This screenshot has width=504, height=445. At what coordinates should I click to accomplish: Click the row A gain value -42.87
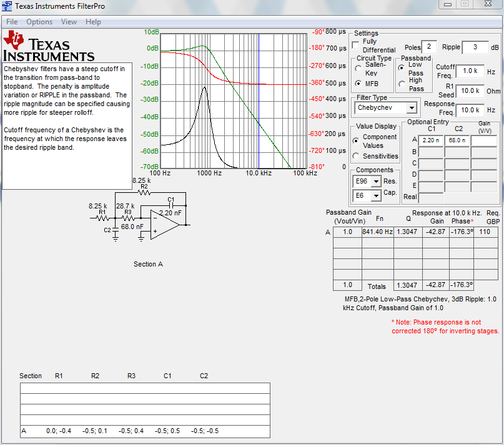coord(435,232)
